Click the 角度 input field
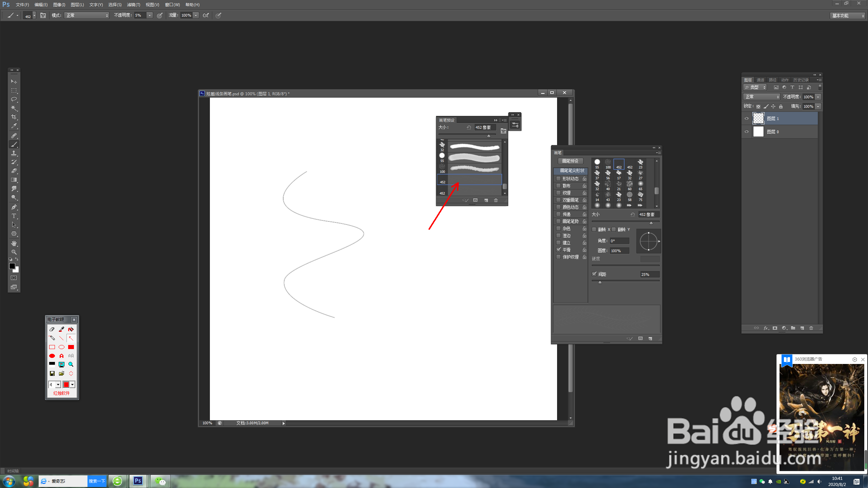Image resolution: width=868 pixels, height=488 pixels. click(x=619, y=241)
